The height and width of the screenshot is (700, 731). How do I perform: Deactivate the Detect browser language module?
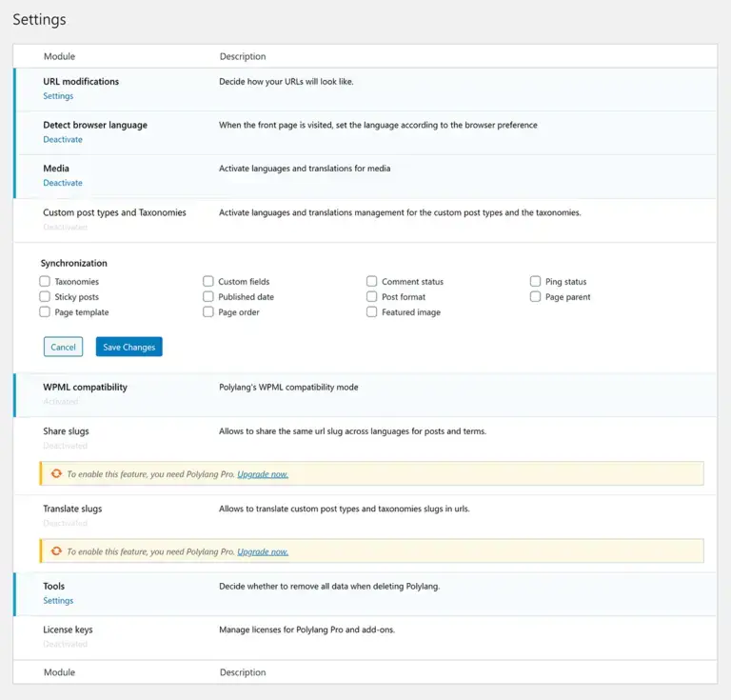(x=63, y=139)
